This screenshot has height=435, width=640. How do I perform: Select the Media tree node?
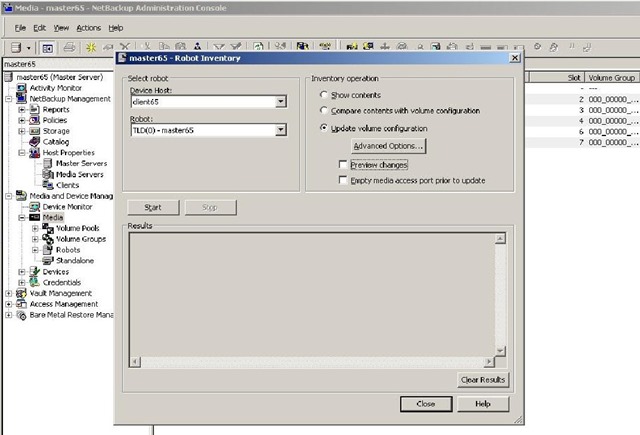[53, 218]
